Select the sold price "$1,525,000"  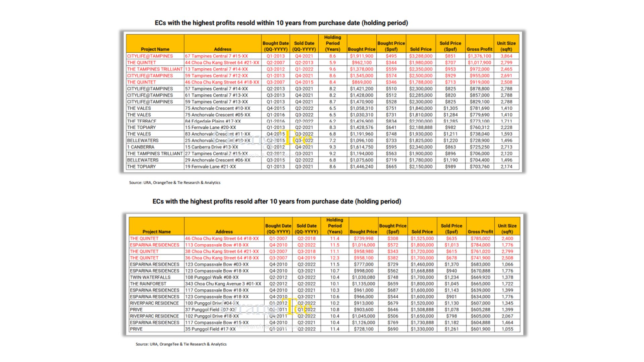click(x=422, y=239)
